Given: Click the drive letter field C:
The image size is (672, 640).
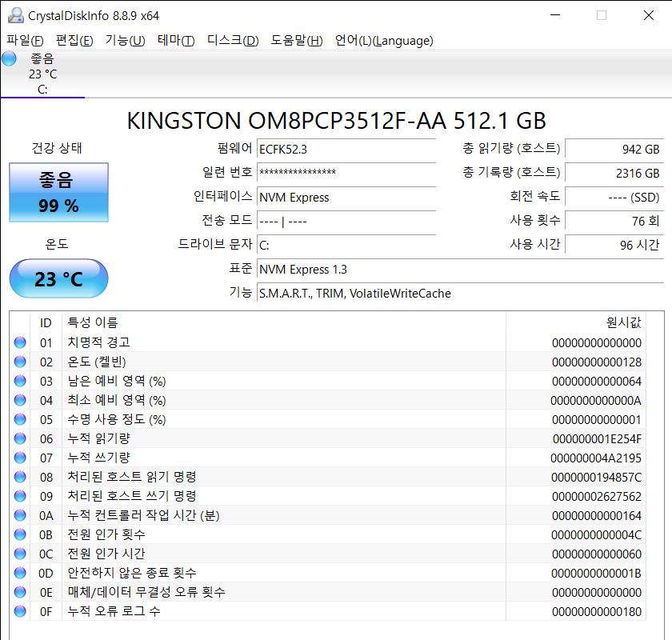Looking at the screenshot, I should coord(346,245).
